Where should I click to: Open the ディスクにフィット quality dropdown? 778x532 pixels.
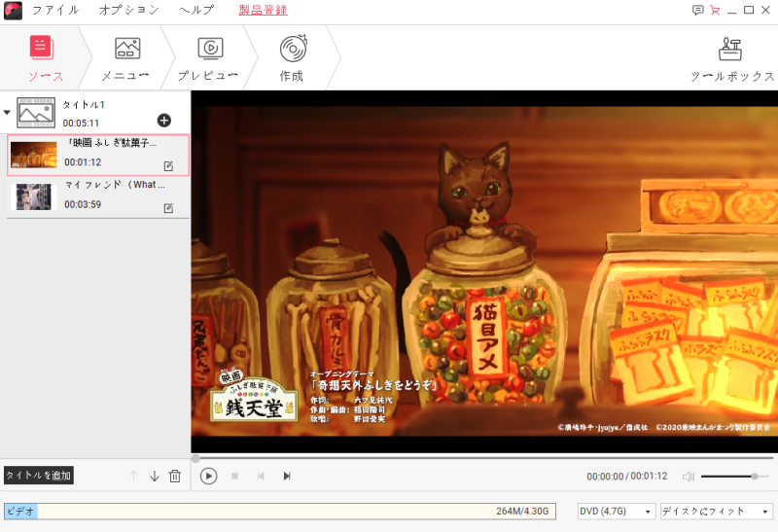(x=717, y=512)
